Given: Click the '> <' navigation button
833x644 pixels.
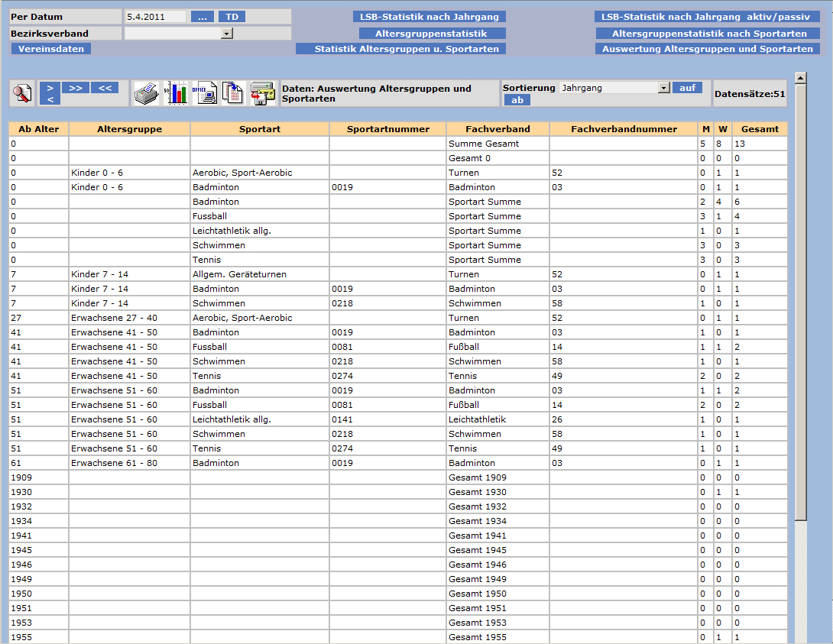Looking at the screenshot, I should point(50,93).
